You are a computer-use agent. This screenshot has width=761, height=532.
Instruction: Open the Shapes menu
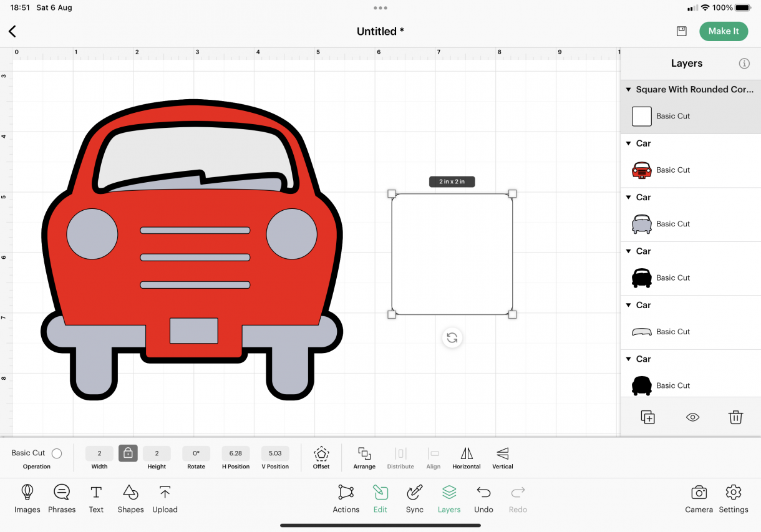point(130,499)
